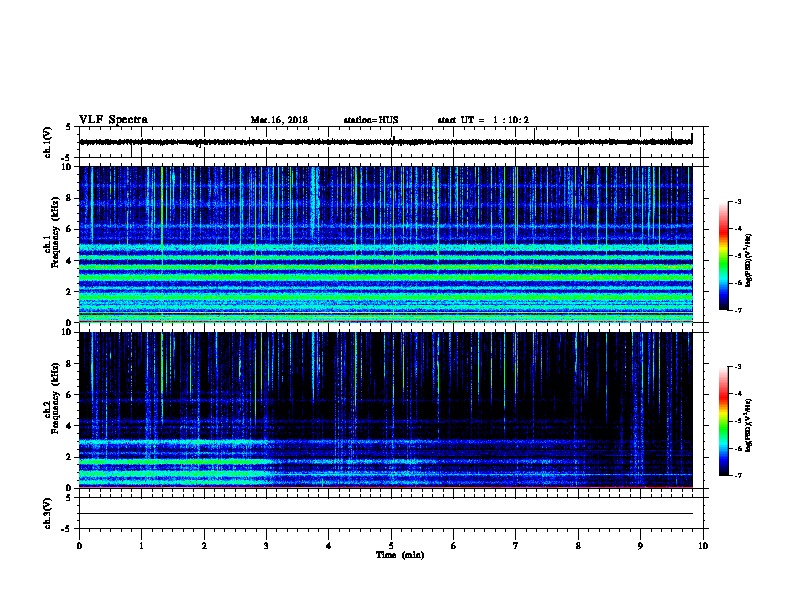Click time axis tick label "5"
Viewport: 792px width, 612px height.
391,546
